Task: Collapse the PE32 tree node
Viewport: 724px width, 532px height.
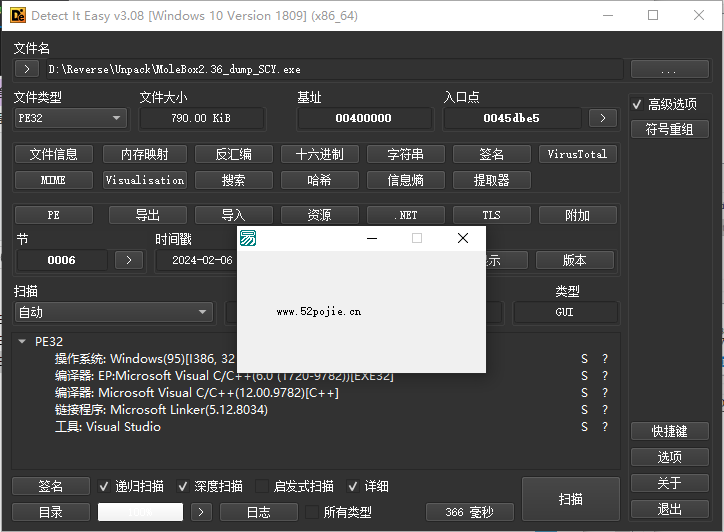Action: pos(22,342)
